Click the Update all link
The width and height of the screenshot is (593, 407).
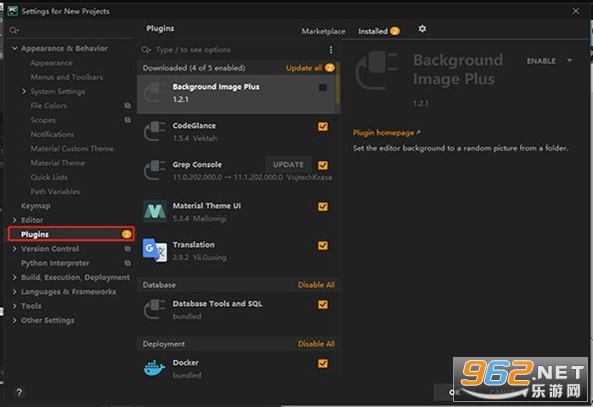[x=304, y=68]
